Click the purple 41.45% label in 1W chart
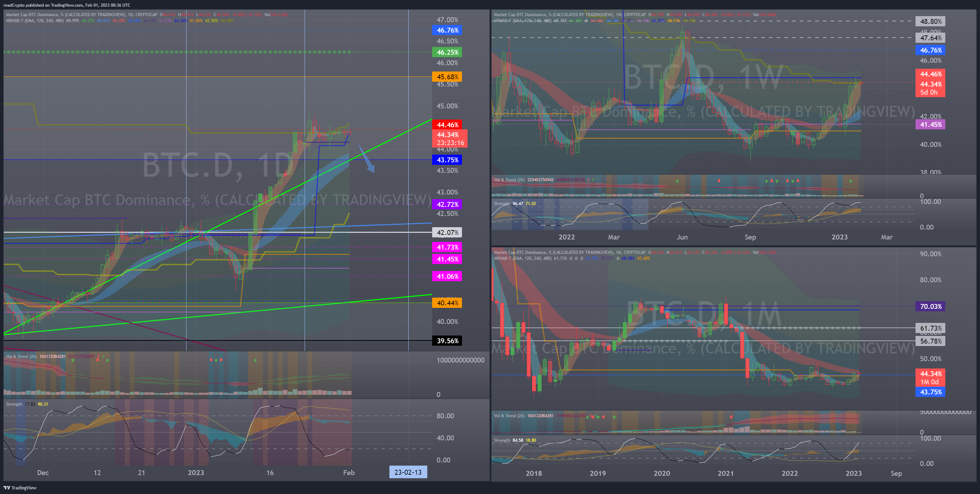Viewport: 980px width, 494px height. 931,124
